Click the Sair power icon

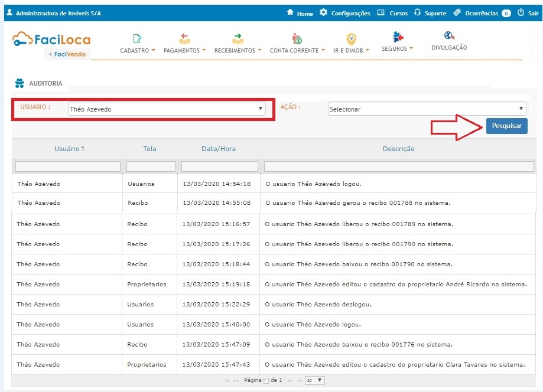521,12
